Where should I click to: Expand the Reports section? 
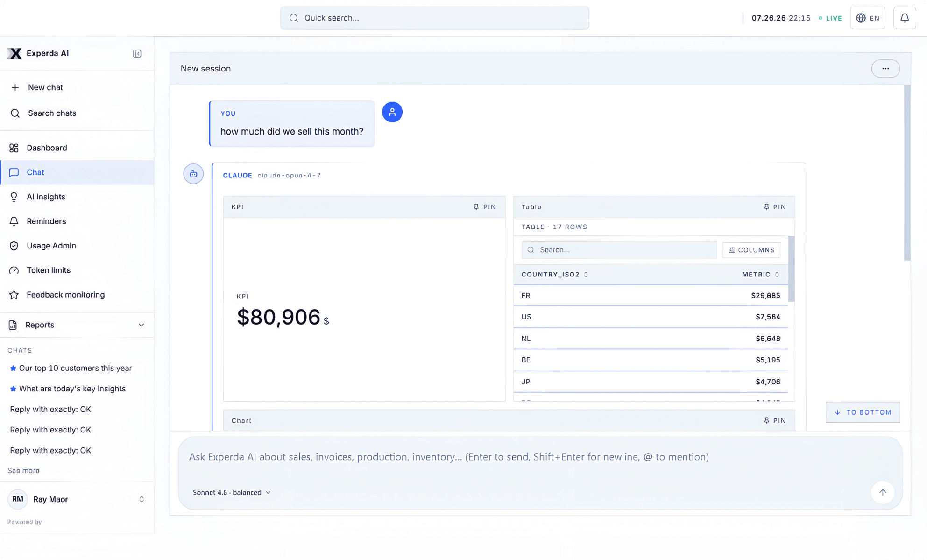coord(77,325)
